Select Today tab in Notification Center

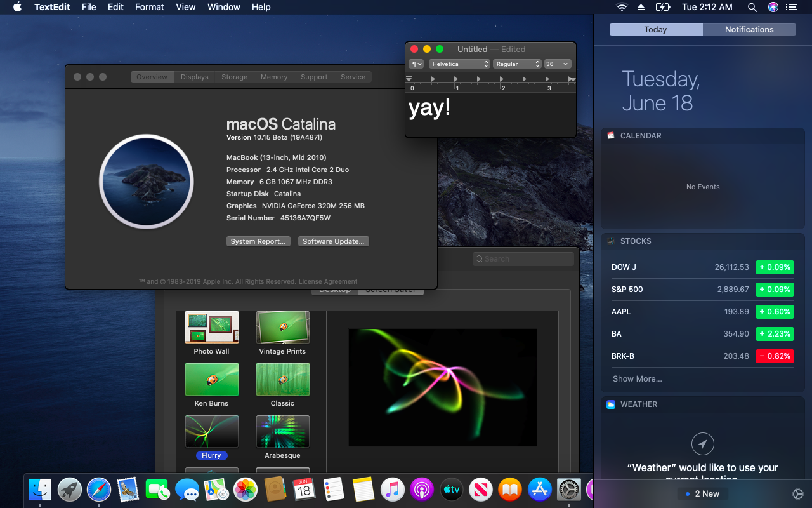click(656, 29)
